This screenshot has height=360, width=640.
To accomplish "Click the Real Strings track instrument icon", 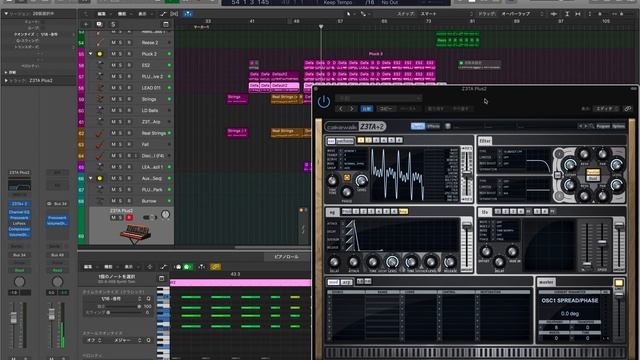I will pos(100,133).
